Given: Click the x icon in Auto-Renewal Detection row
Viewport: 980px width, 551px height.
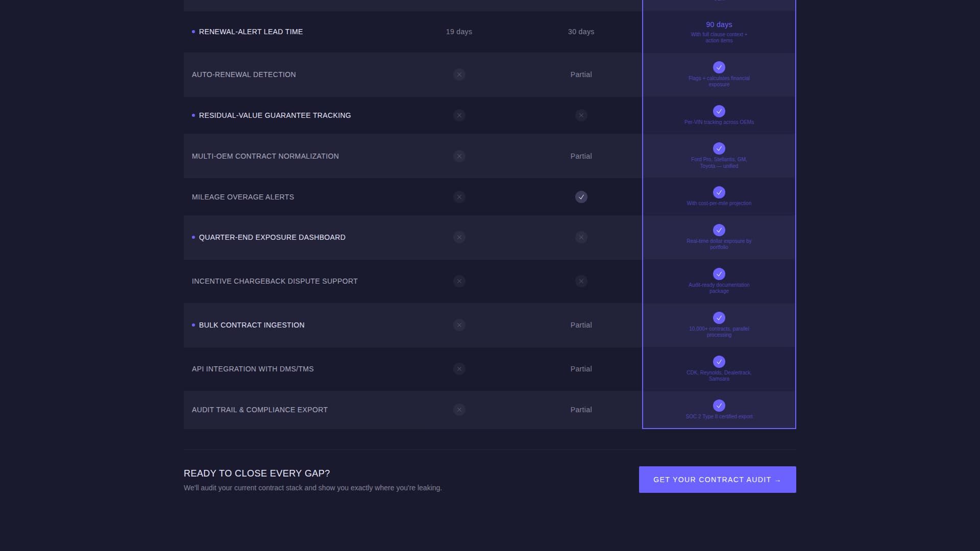Looking at the screenshot, I should pyautogui.click(x=459, y=74).
